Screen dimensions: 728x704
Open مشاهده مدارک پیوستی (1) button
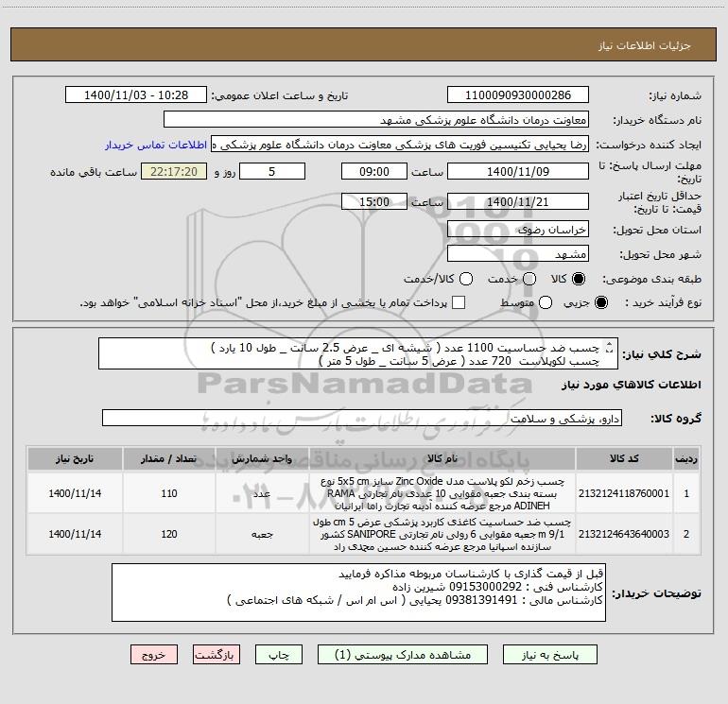click(403, 655)
